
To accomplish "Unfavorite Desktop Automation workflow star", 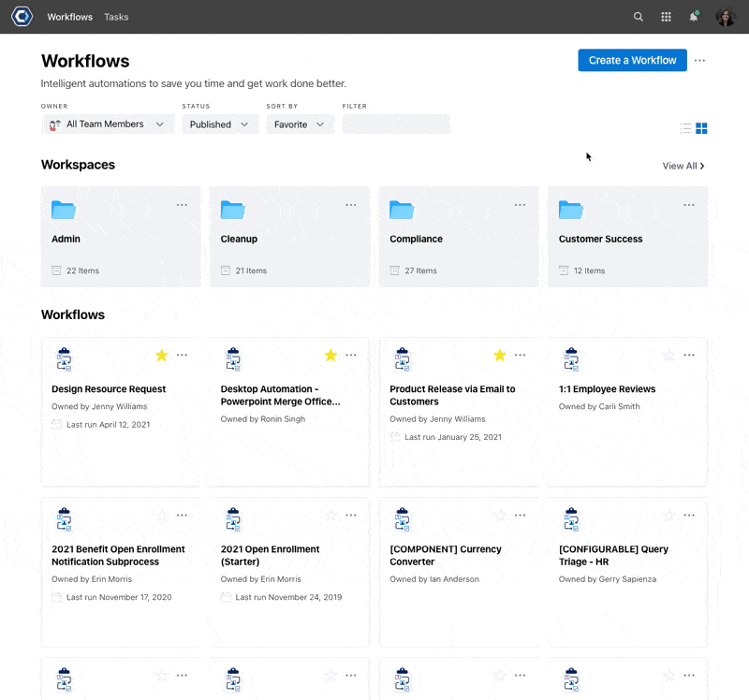I will click(331, 355).
